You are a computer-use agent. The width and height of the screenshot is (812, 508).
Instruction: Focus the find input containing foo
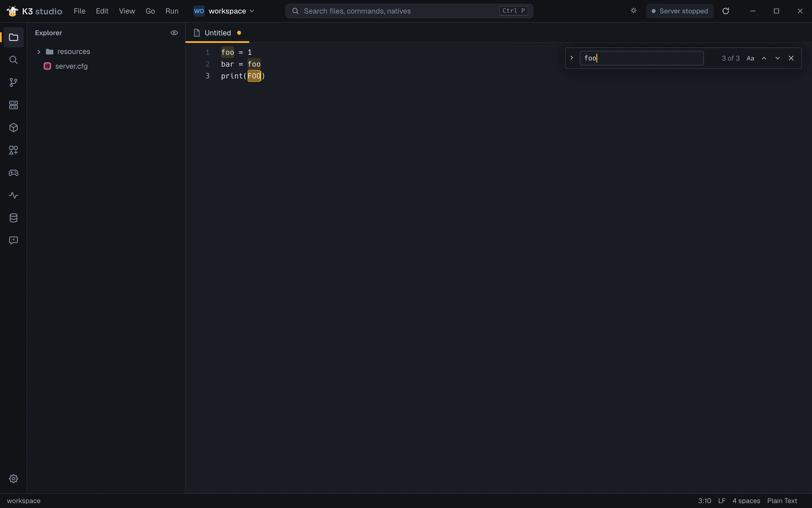pos(641,58)
